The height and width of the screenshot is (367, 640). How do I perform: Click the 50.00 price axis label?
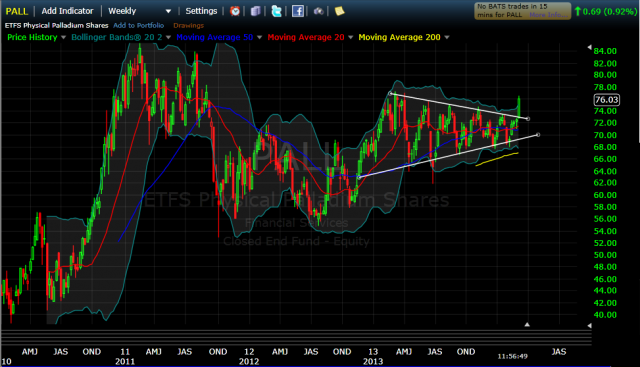605,255
